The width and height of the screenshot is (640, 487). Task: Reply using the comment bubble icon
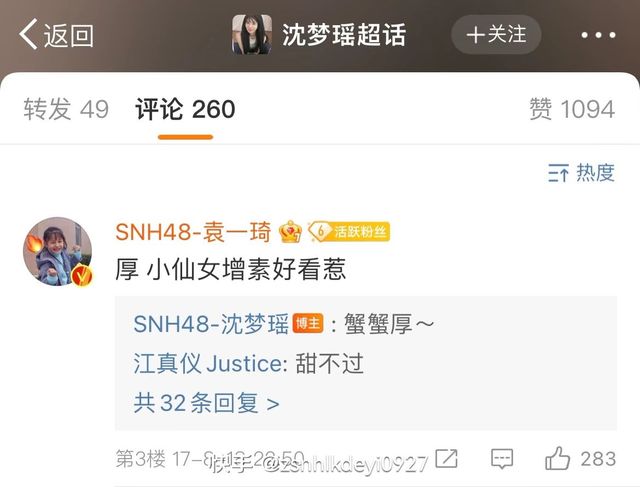click(x=502, y=459)
